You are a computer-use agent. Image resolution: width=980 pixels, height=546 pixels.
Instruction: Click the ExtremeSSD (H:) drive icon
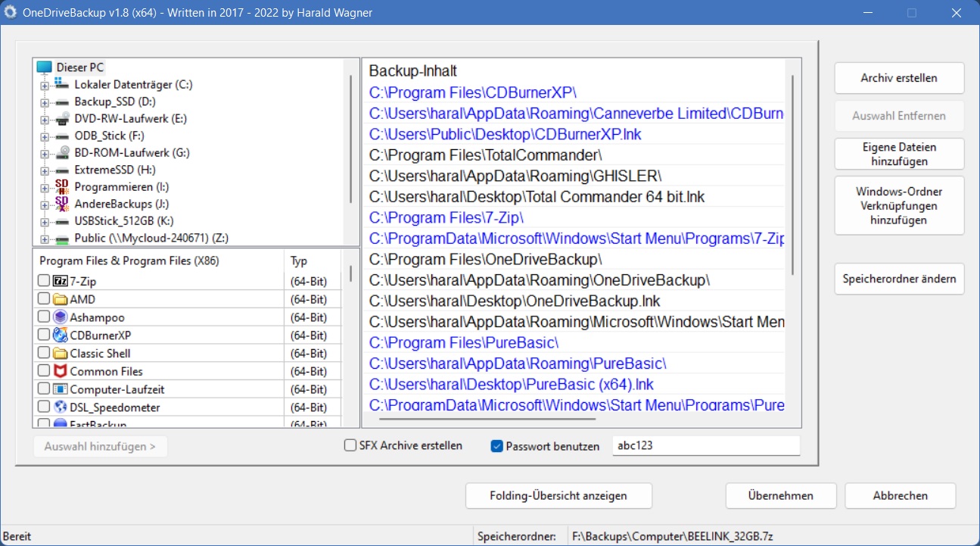pos(62,170)
